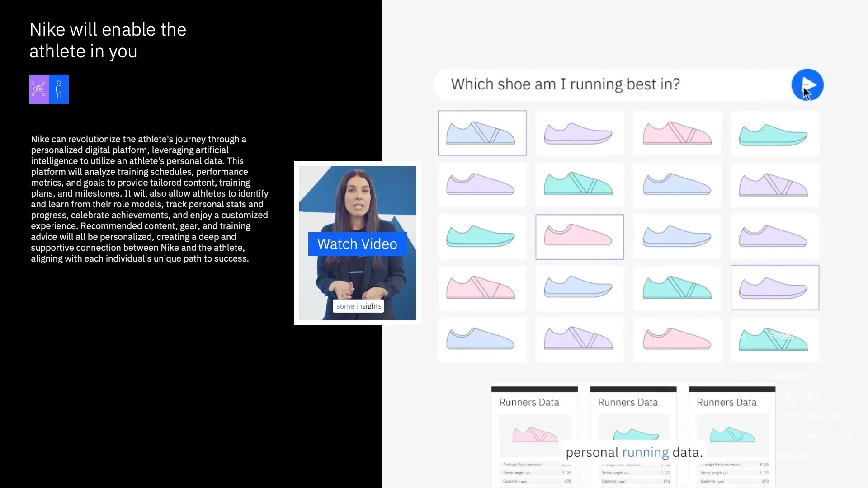Click the blue send arrow button
Viewport: 868px width, 488px height.
click(807, 85)
